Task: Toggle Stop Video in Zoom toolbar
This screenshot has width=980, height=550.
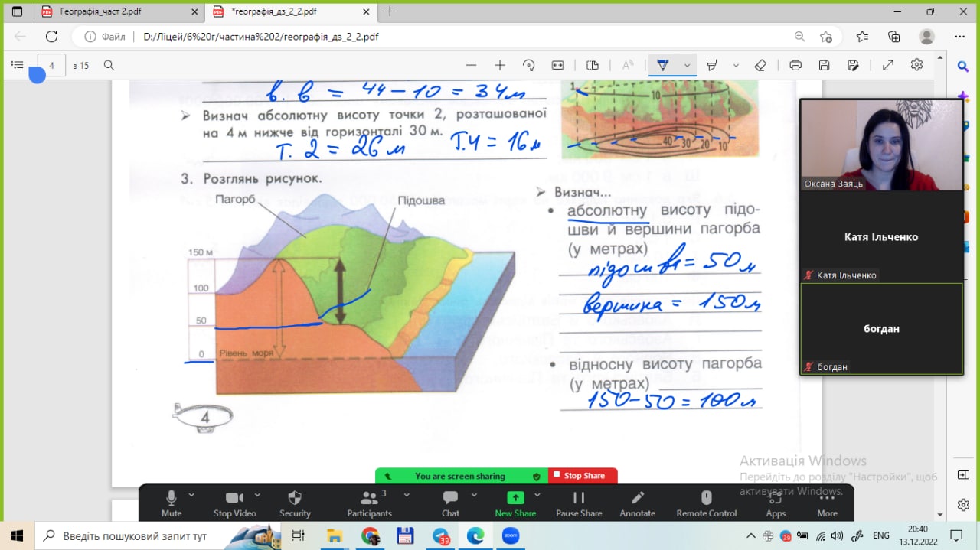Action: [234, 503]
